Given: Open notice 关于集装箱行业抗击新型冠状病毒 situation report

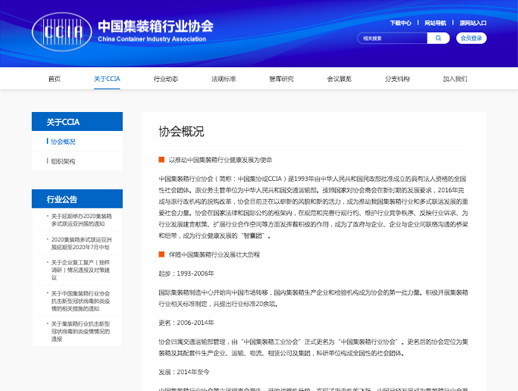Looking at the screenshot, I should (x=80, y=331).
